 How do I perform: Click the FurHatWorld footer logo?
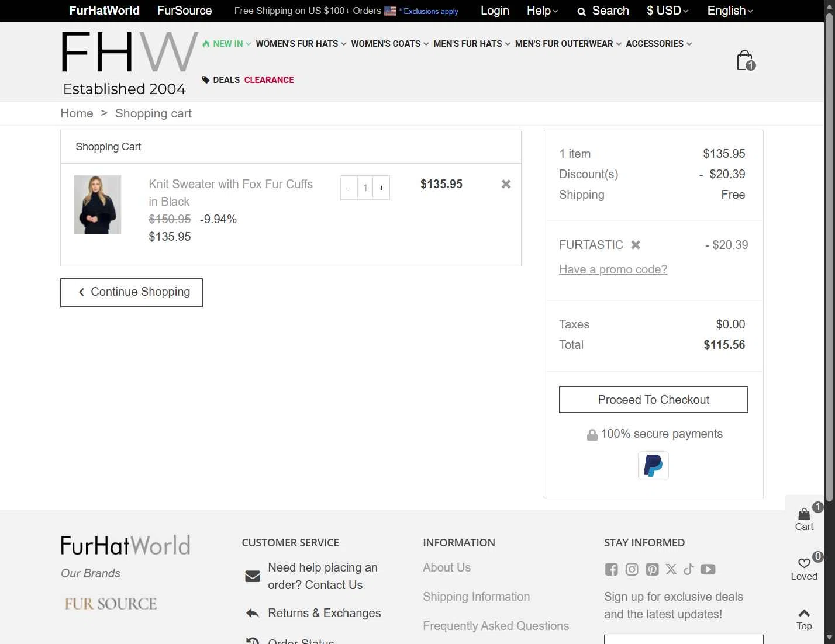tap(126, 545)
